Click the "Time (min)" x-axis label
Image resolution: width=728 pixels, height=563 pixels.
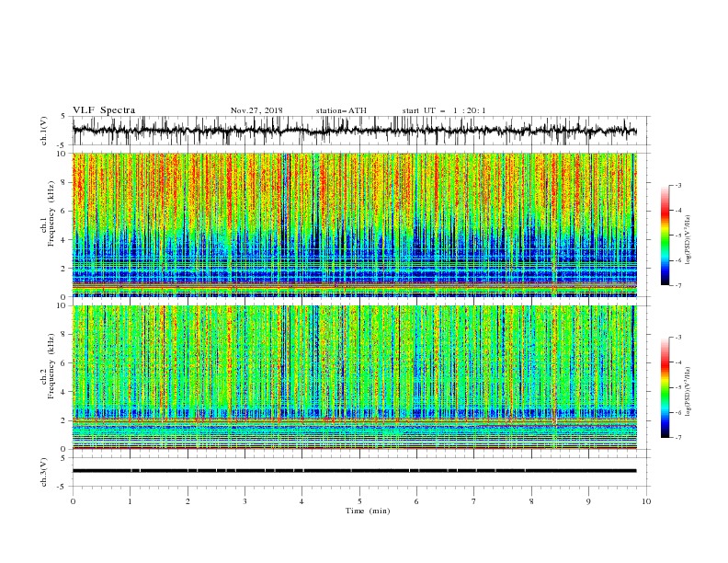(368, 511)
